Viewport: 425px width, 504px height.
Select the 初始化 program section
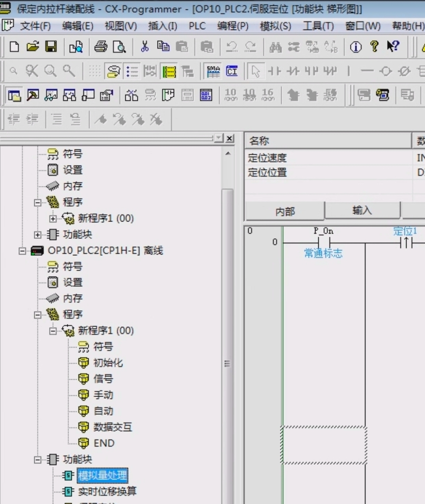[x=108, y=363]
